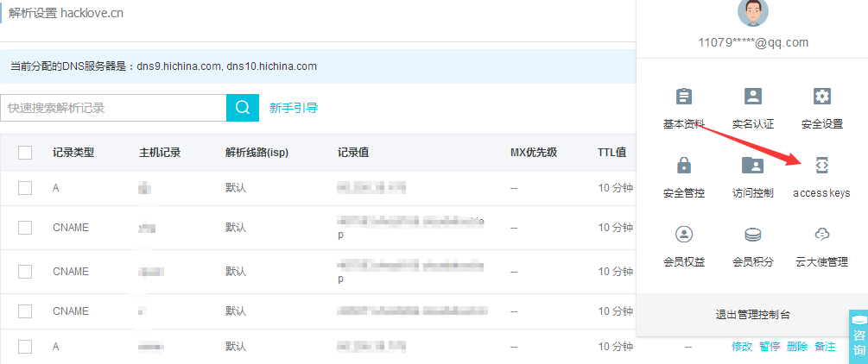Click 删除 link in last row

[x=797, y=347]
